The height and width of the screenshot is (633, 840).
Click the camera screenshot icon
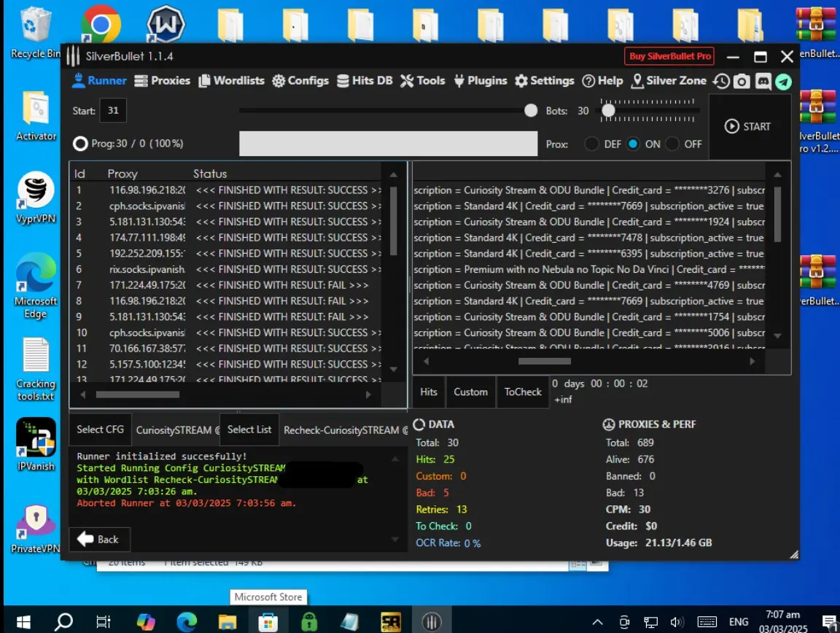click(x=742, y=81)
